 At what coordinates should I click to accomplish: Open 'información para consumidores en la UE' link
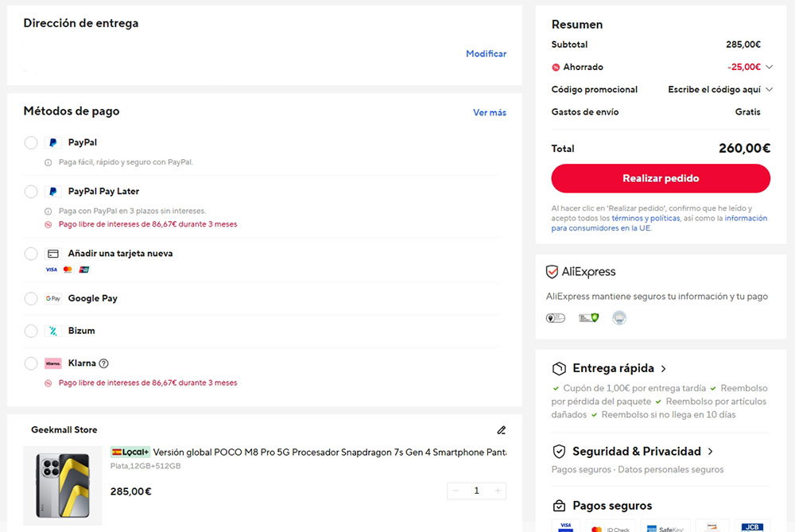659,223
